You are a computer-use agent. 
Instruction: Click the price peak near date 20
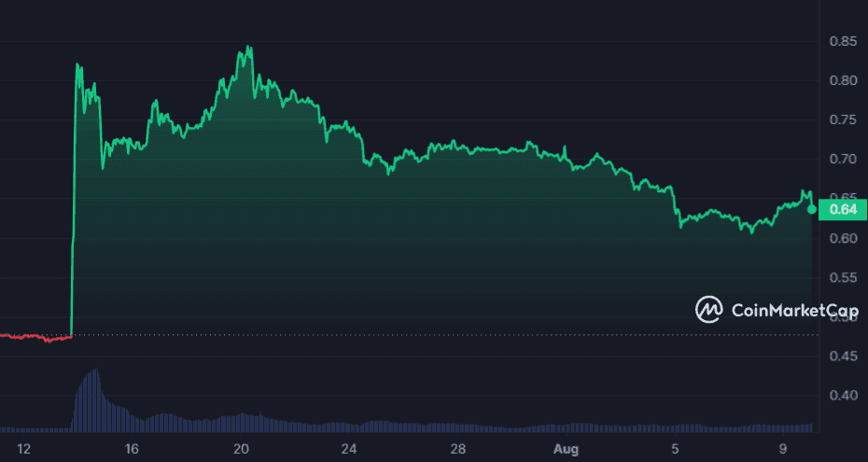pyautogui.click(x=248, y=47)
